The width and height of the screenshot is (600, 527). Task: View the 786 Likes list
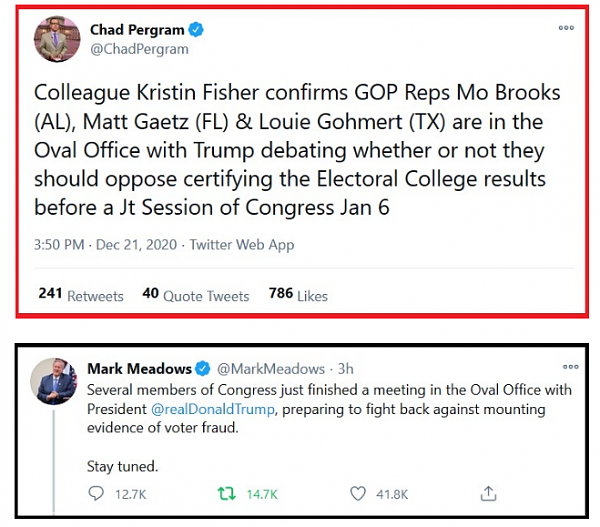(297, 295)
